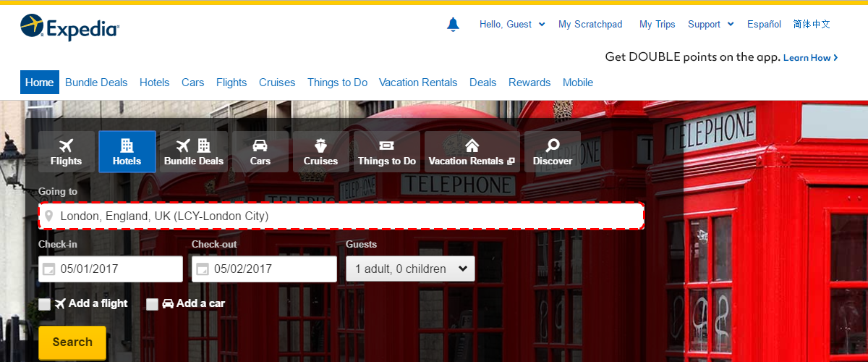Click the Check-in calendar icon
This screenshot has width=868, height=362.
pyautogui.click(x=49, y=269)
